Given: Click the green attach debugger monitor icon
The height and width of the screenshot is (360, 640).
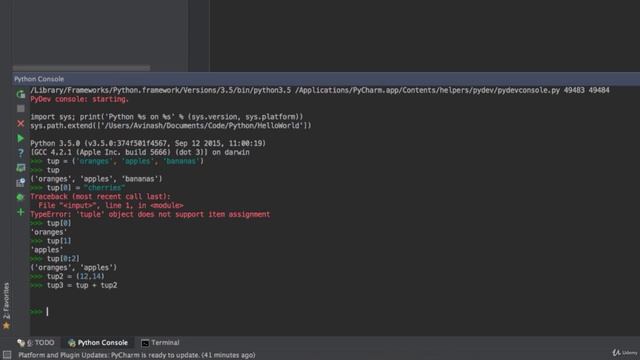Looking at the screenshot, I should (20, 168).
